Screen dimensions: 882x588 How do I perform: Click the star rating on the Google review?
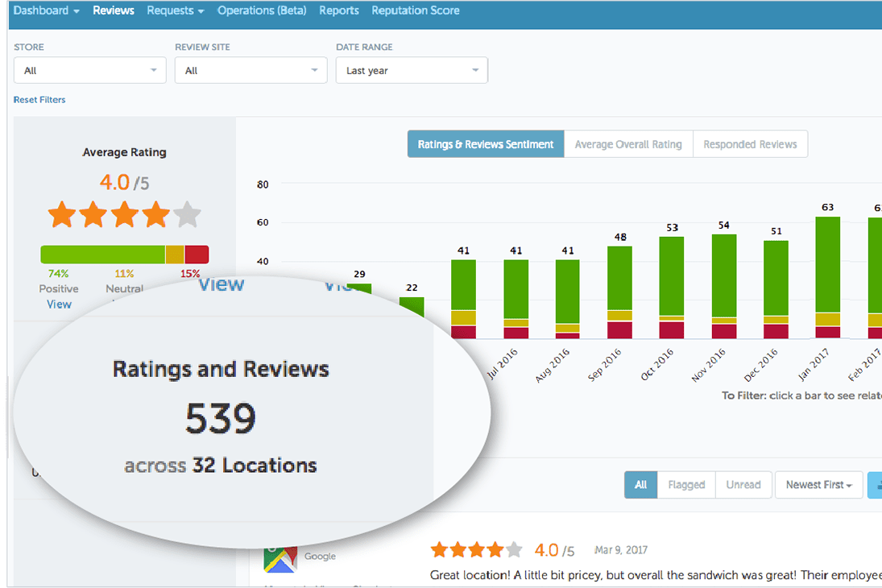[x=476, y=550]
